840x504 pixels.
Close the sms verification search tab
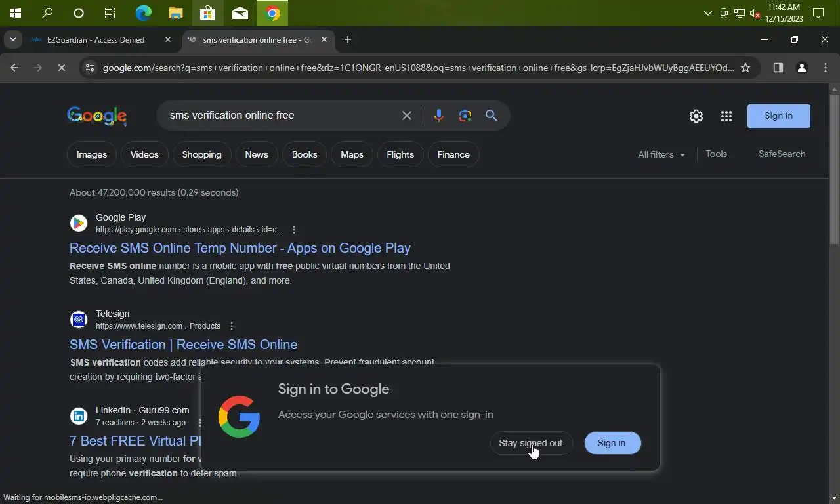coord(324,39)
